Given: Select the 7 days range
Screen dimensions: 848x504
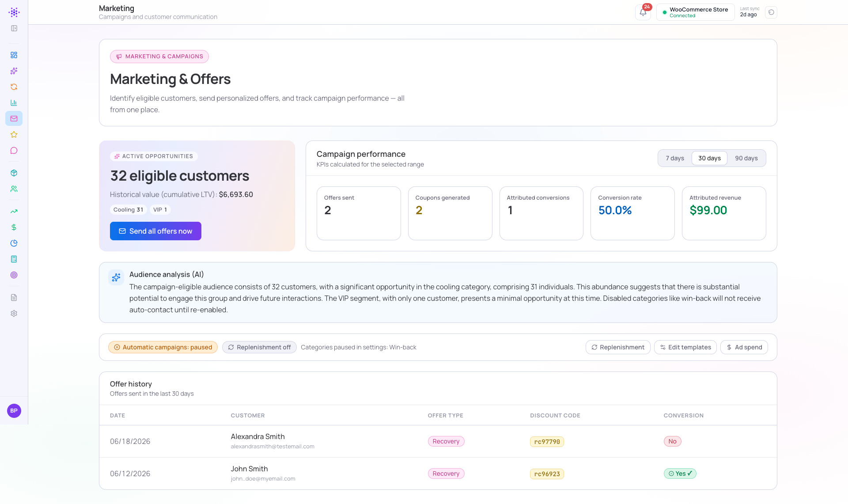Looking at the screenshot, I should [675, 158].
